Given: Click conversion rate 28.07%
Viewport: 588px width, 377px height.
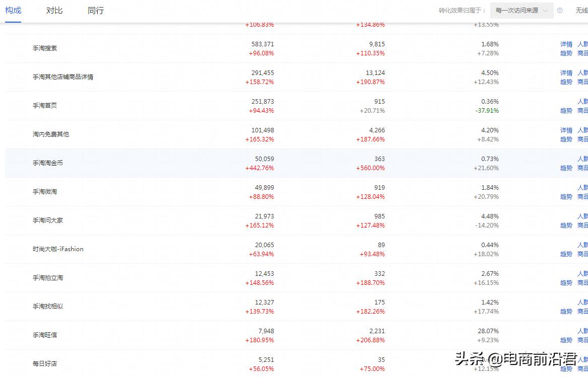Looking at the screenshot, I should (488, 331).
